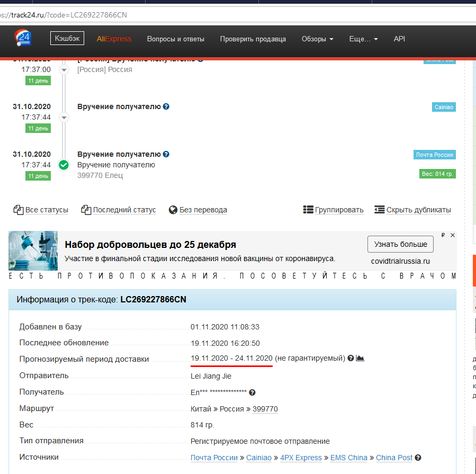
Task: Click the Track24 Santa-hat logo
Action: 23,38
